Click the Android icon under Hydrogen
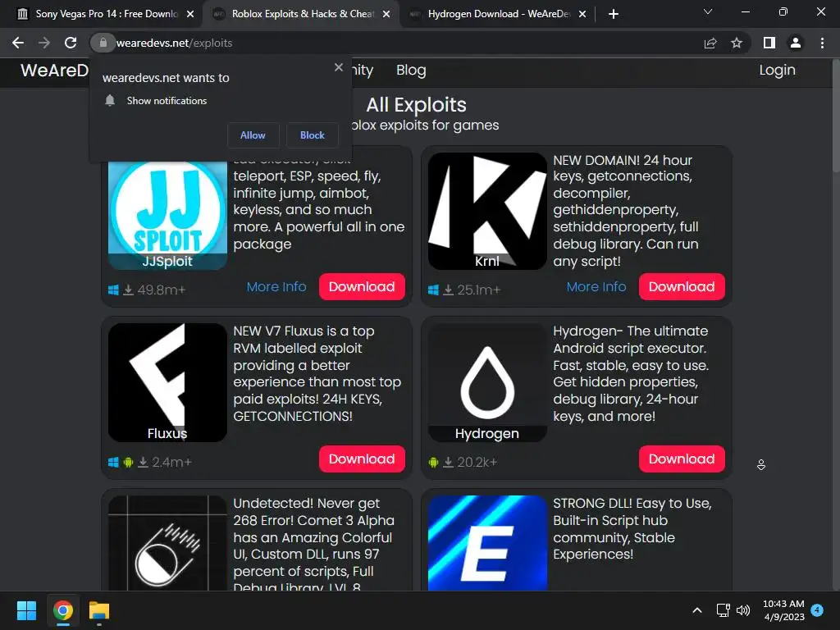This screenshot has width=840, height=630. (433, 463)
